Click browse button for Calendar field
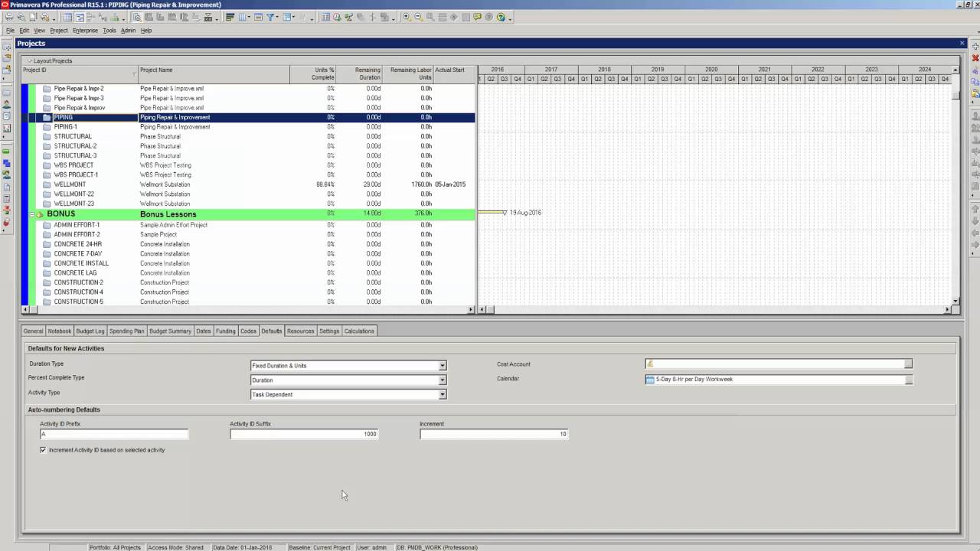Viewport: 980px width, 551px height. 908,380
